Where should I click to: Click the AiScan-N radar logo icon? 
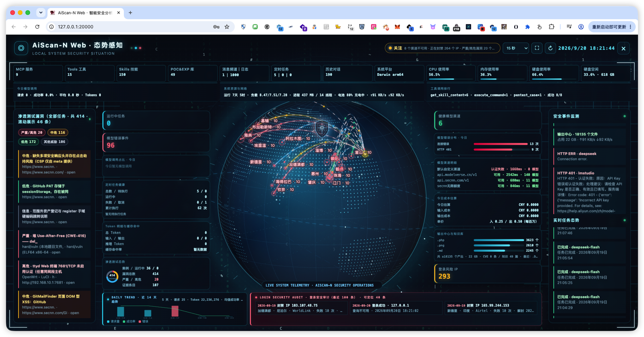[x=21, y=48]
